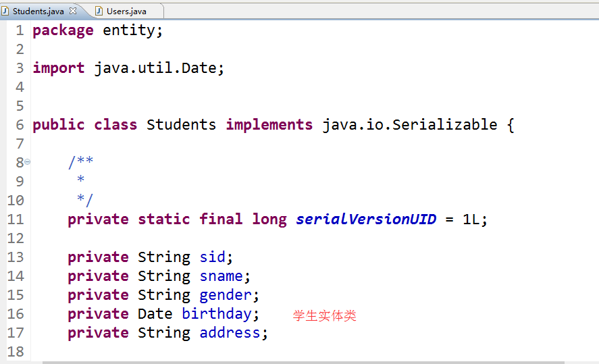Click the sid field name
The height and width of the screenshot is (364, 599).
point(212,257)
